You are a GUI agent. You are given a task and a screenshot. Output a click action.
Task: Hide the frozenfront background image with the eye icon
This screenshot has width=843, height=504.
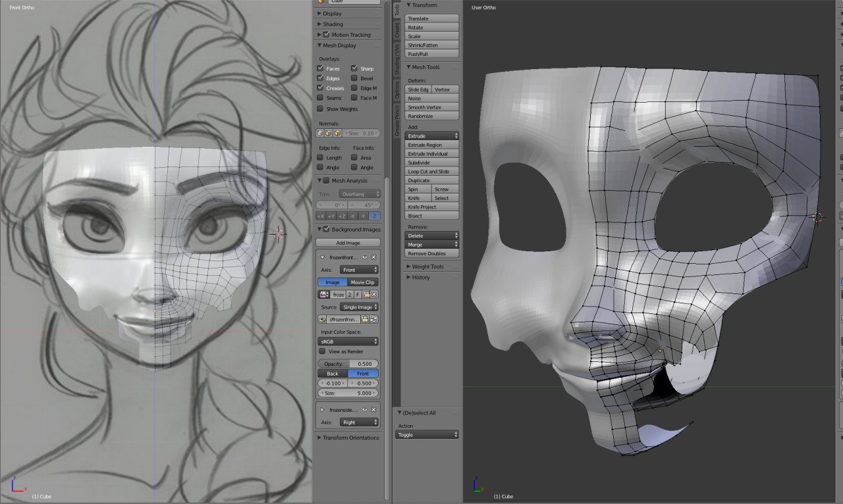click(x=365, y=257)
